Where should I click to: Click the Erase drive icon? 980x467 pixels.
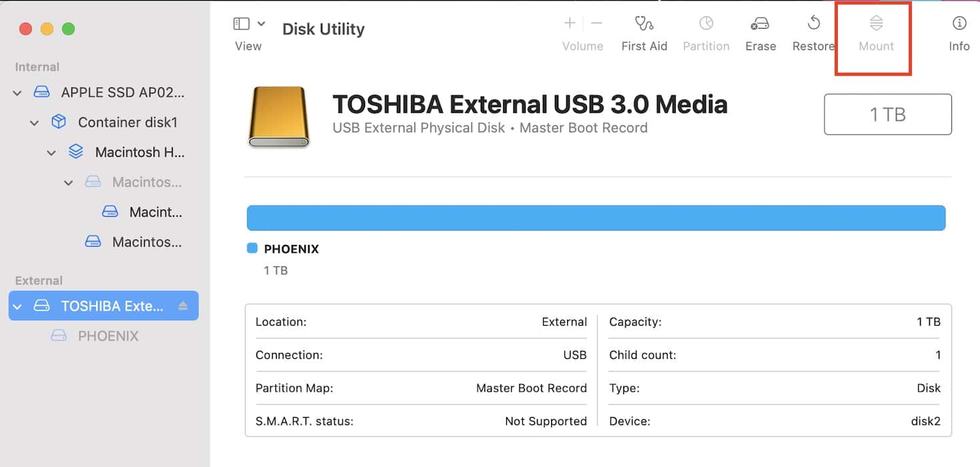(x=760, y=24)
